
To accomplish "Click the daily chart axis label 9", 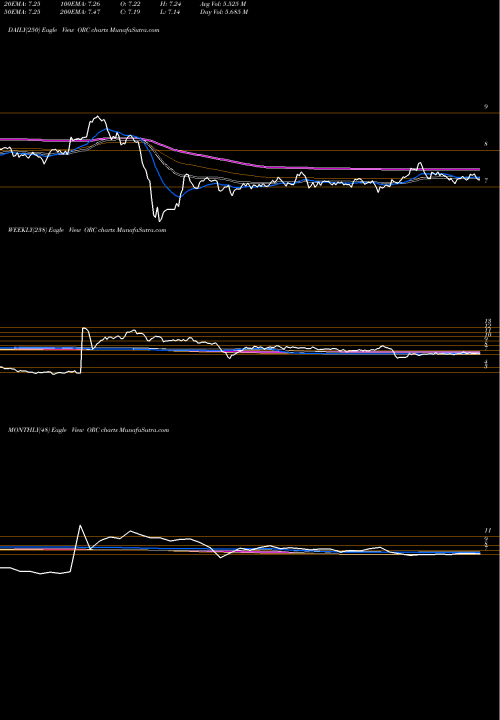I will [x=486, y=107].
